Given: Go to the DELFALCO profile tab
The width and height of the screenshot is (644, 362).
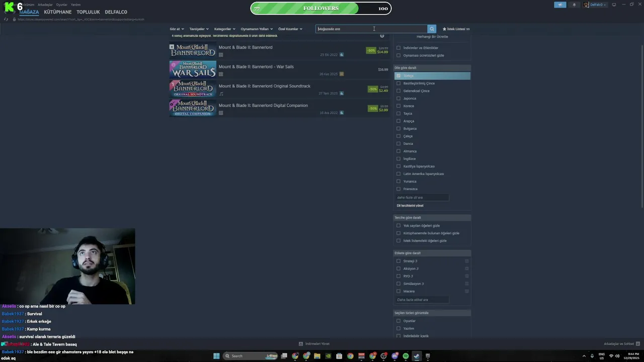Looking at the screenshot, I should click(x=116, y=12).
